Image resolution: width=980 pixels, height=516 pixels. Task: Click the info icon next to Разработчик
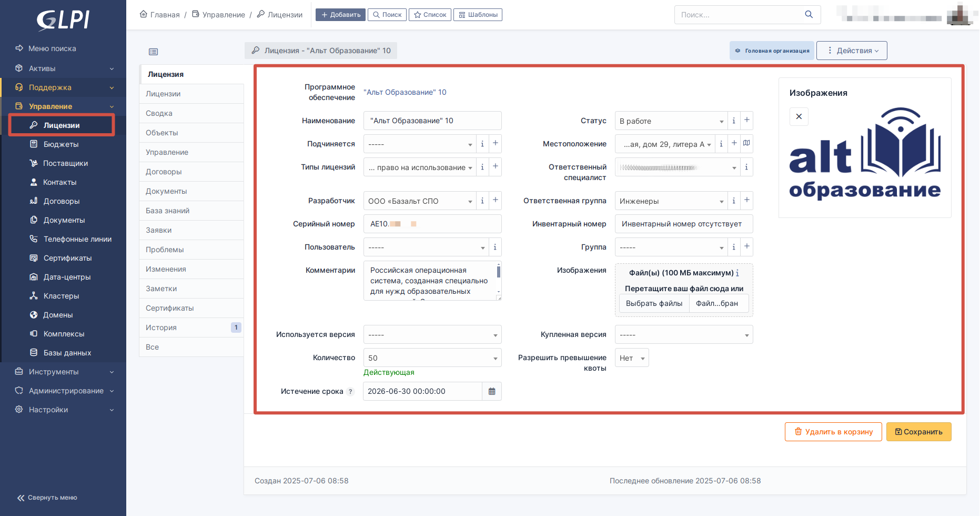point(482,201)
